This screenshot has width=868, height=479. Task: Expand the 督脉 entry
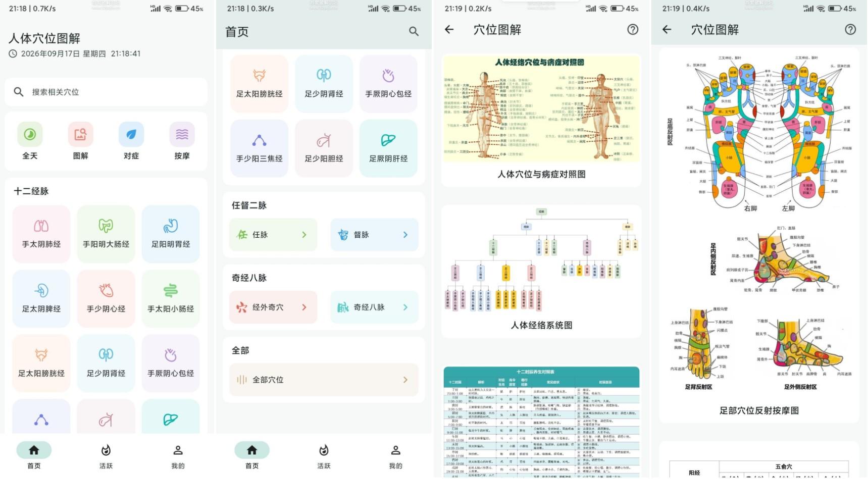pyautogui.click(x=374, y=235)
